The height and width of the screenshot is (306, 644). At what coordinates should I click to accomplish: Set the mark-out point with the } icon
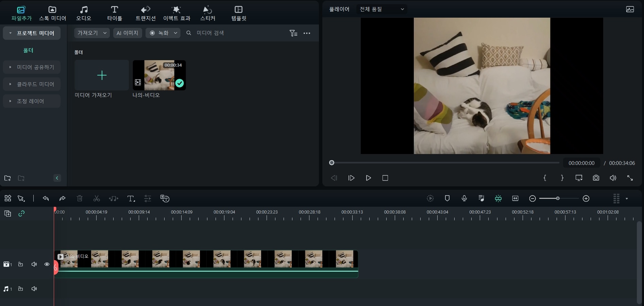coord(562,178)
